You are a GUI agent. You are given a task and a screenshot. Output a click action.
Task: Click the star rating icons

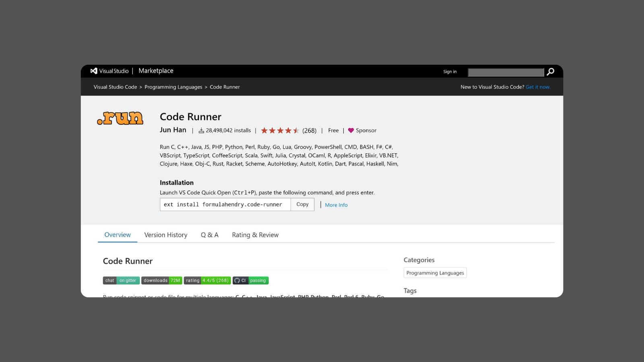(280, 130)
